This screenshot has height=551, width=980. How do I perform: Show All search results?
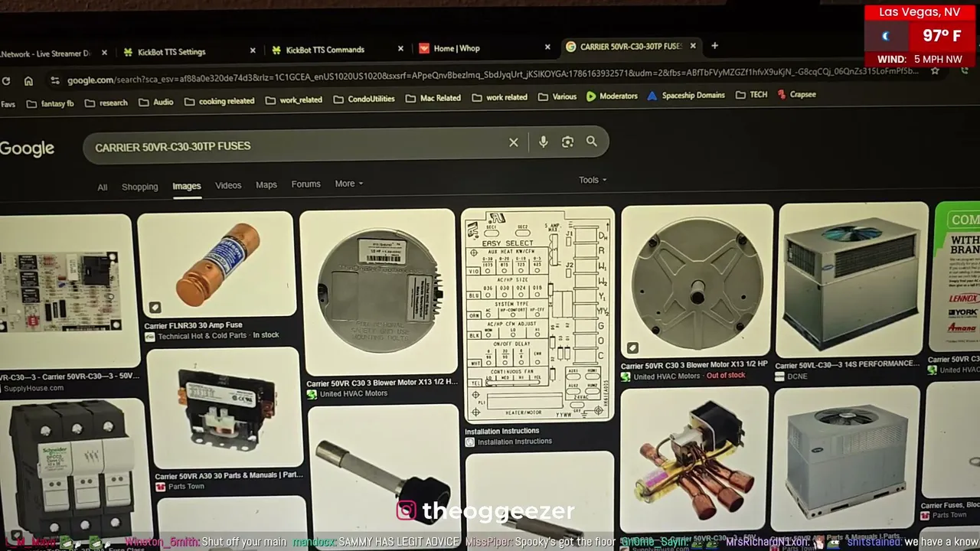(x=103, y=187)
